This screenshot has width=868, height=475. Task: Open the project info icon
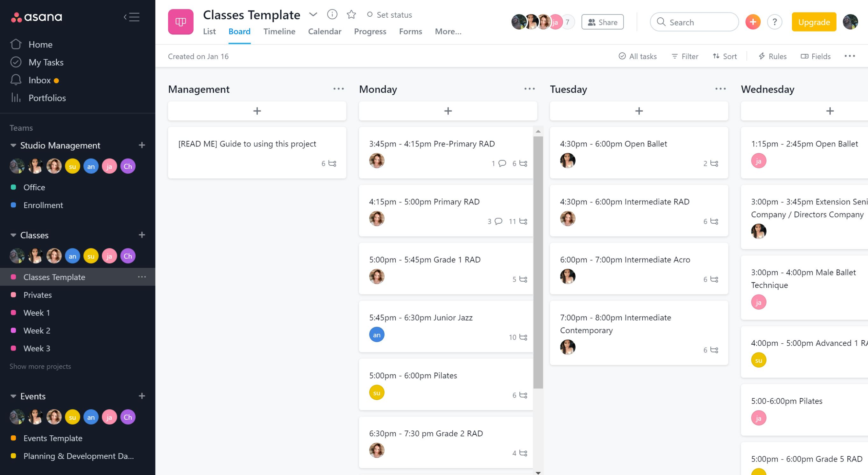332,14
